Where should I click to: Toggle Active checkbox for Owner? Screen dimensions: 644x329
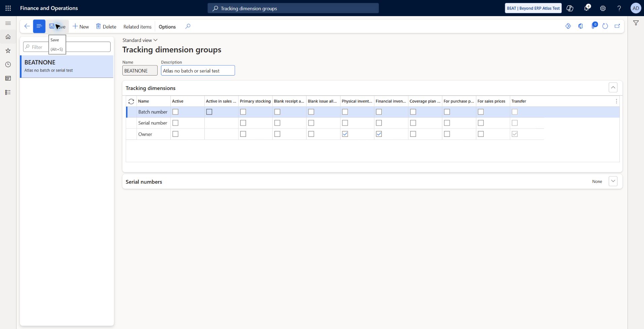point(175,134)
